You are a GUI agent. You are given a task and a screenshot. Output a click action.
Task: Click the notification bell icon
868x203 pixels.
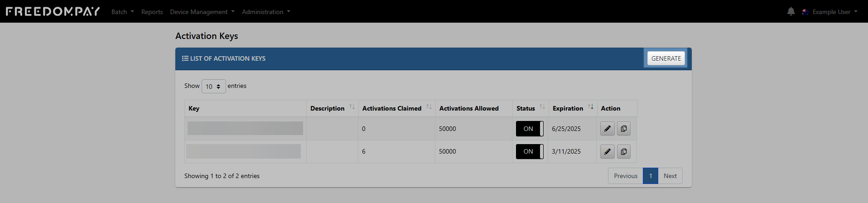click(791, 12)
